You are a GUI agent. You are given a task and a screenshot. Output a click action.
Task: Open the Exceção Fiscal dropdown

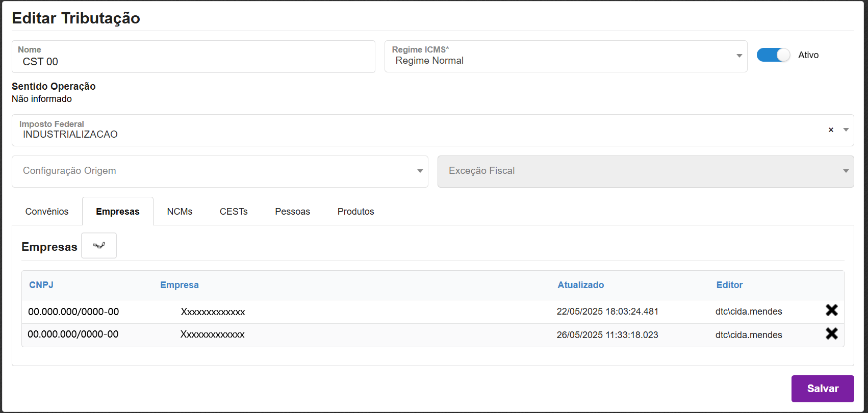coord(846,171)
